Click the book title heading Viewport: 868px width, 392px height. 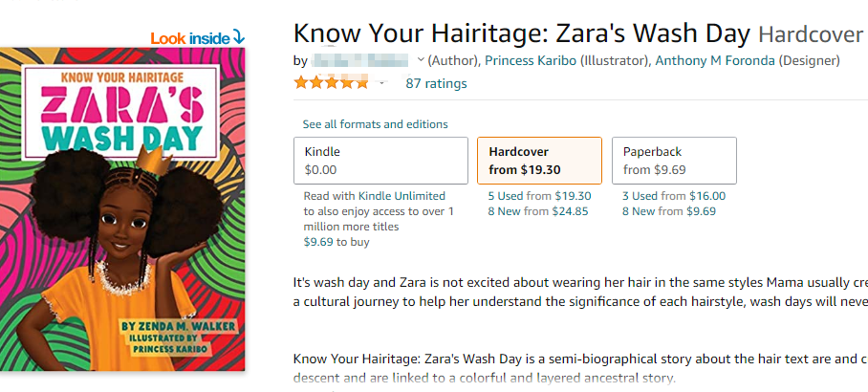tap(521, 33)
